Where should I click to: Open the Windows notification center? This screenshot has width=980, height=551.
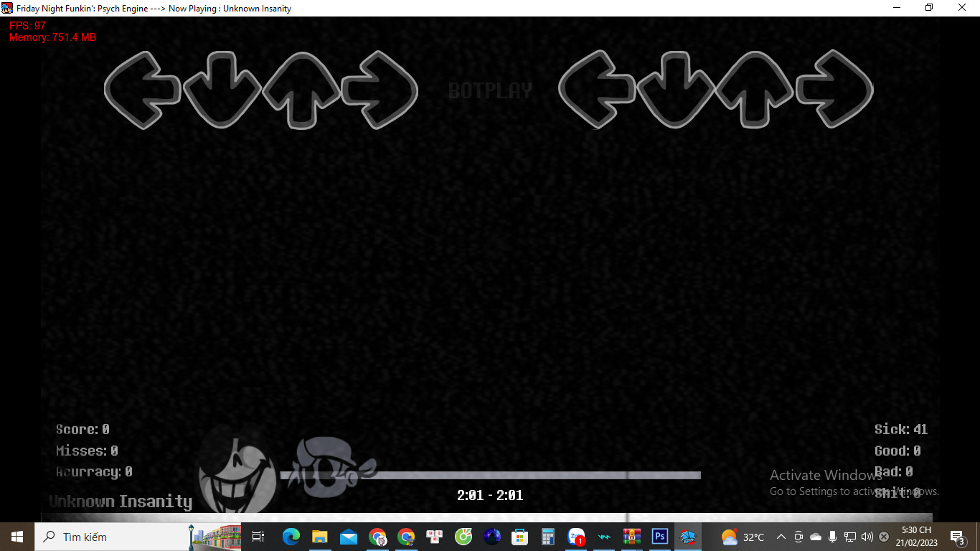[x=957, y=537]
